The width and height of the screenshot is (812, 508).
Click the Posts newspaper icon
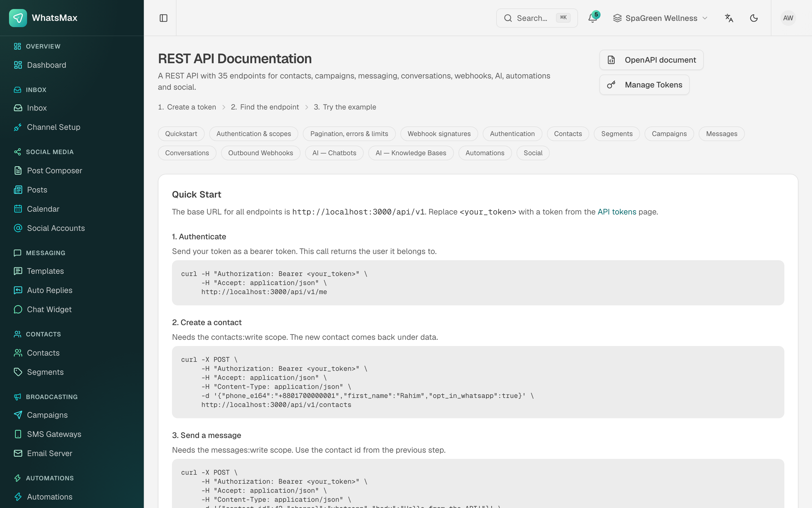[x=18, y=189]
